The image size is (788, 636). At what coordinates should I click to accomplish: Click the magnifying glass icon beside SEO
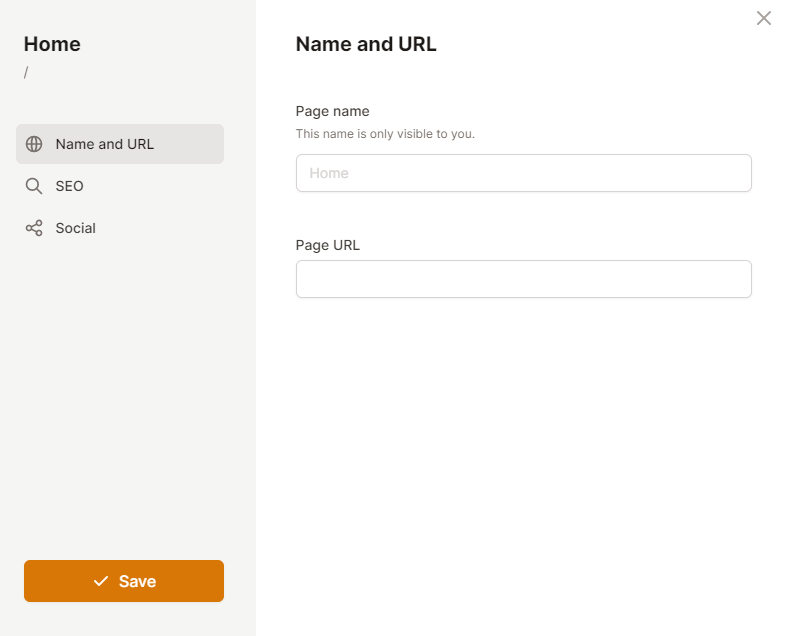click(34, 186)
